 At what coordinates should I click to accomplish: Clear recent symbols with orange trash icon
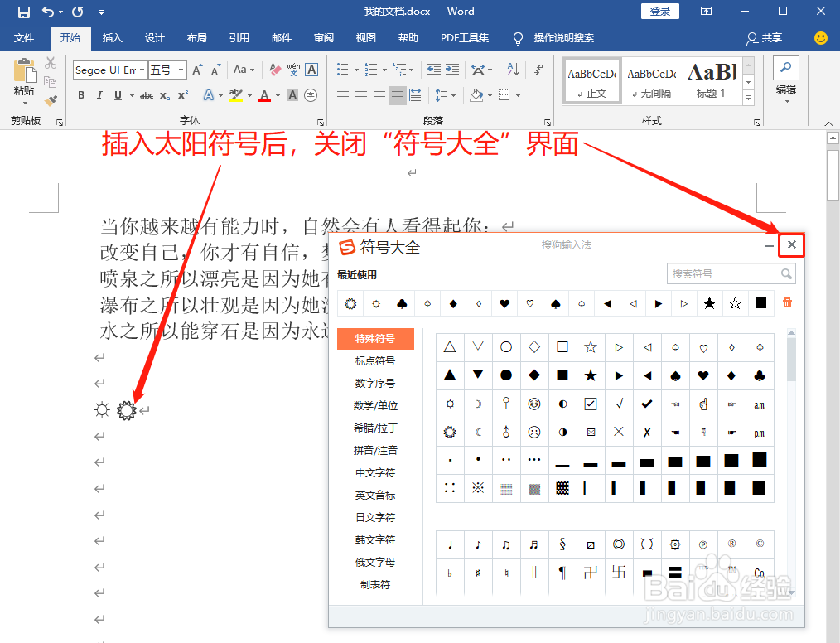pyautogui.click(x=787, y=302)
